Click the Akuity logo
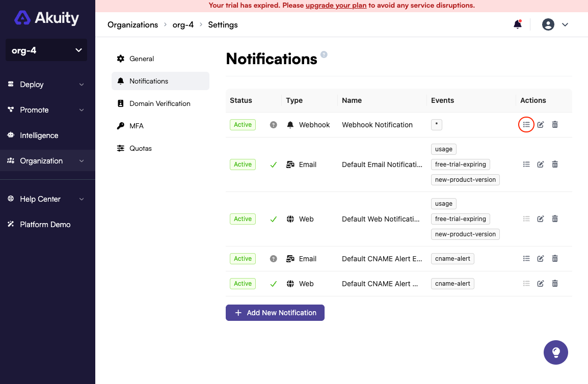Viewport: 588px width, 384px height. tap(46, 17)
